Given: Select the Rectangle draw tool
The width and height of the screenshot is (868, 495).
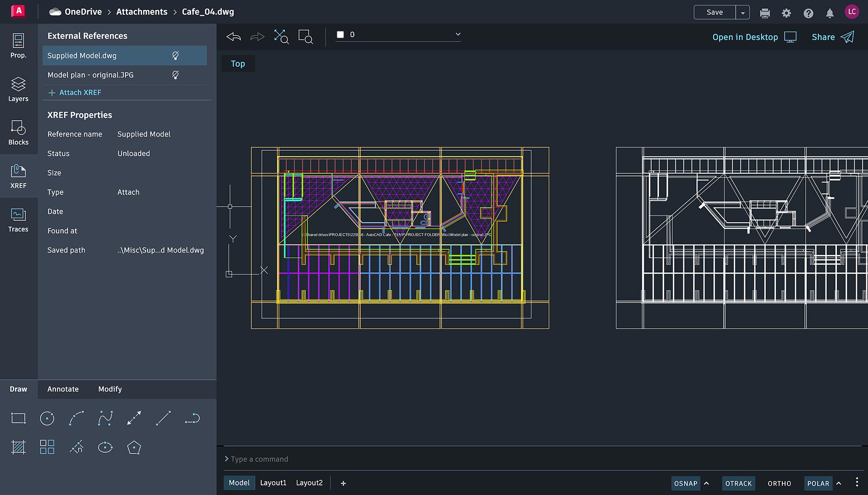Looking at the screenshot, I should pos(18,418).
